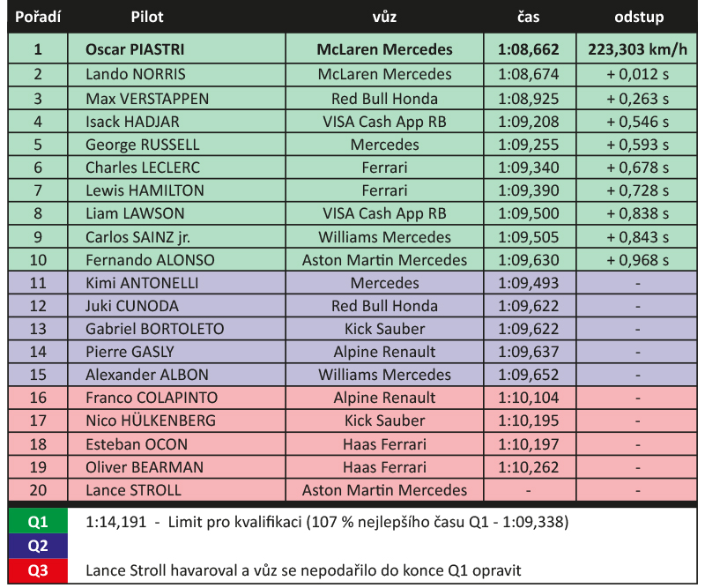Select Juki CUNODA driver cell
The image size is (705, 588).
coord(177,306)
